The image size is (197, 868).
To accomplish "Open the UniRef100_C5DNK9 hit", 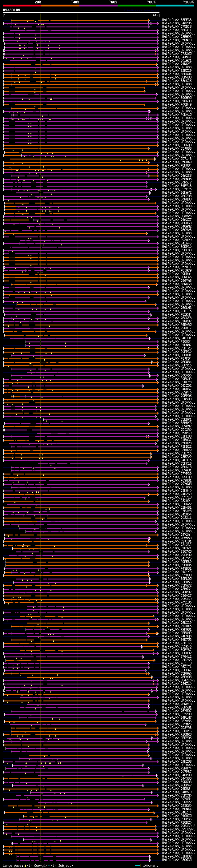I will click(x=177, y=40).
